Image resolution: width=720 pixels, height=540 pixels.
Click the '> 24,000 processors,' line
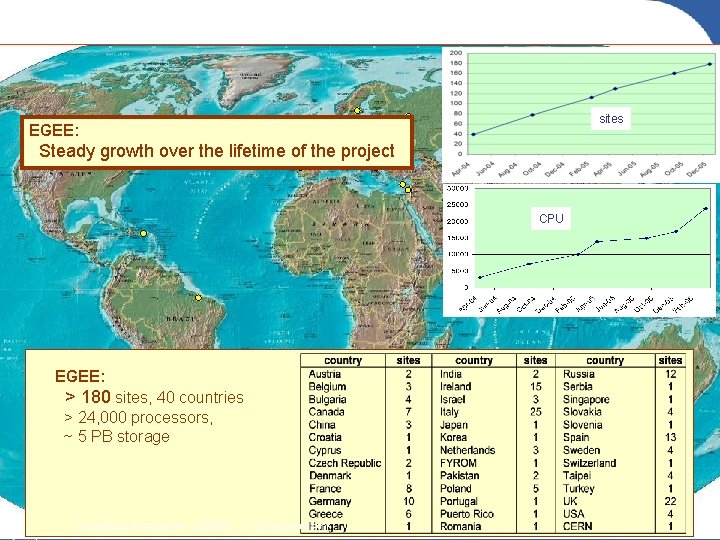point(139,417)
